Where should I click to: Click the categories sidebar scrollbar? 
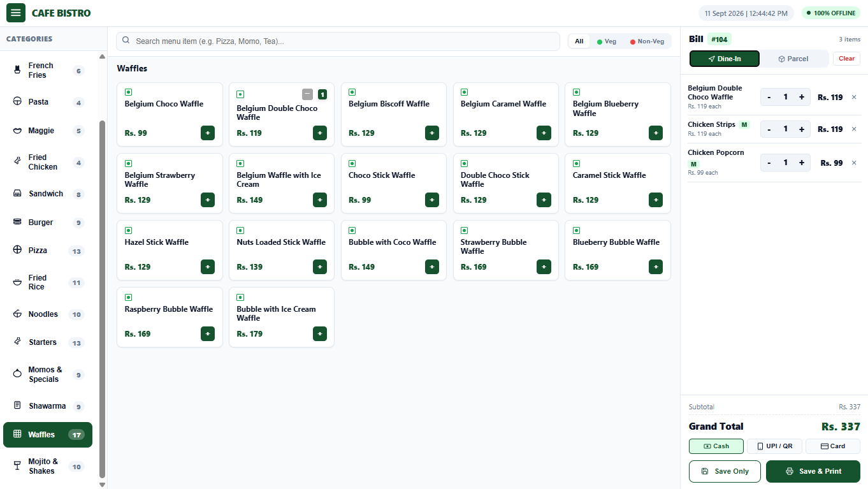(102, 298)
